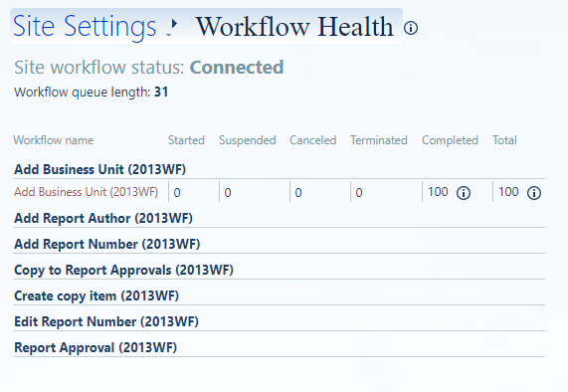
Task: Click the Terminated value 0 cell
Action: tap(359, 193)
